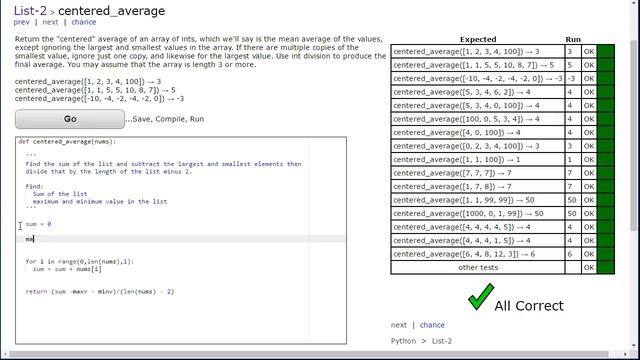The height and width of the screenshot is (360, 640).
Task: Click the 'Expected' column header
Action: 478,39
